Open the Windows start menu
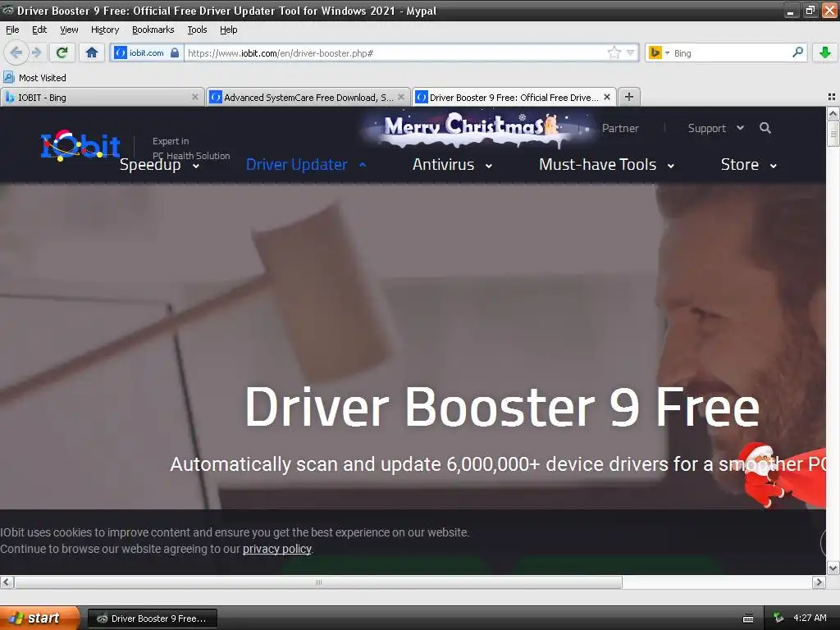This screenshot has width=840, height=630. [x=39, y=618]
